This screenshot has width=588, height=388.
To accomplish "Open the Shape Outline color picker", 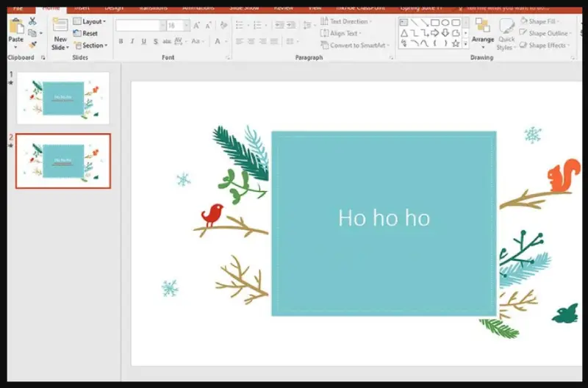I will click(x=545, y=33).
